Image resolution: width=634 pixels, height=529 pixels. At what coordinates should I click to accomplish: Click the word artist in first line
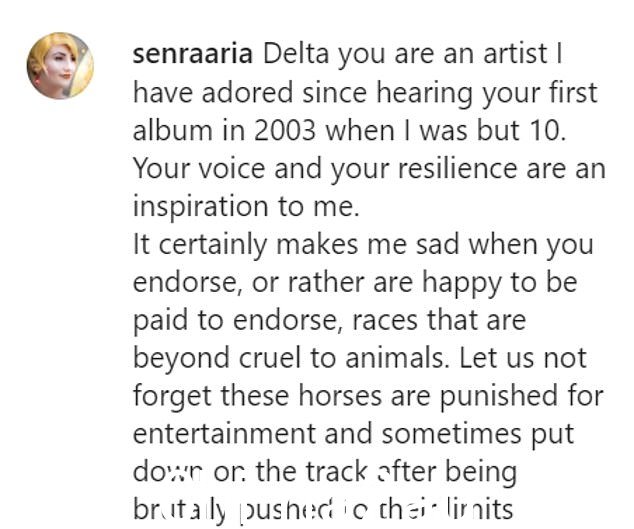pos(516,54)
